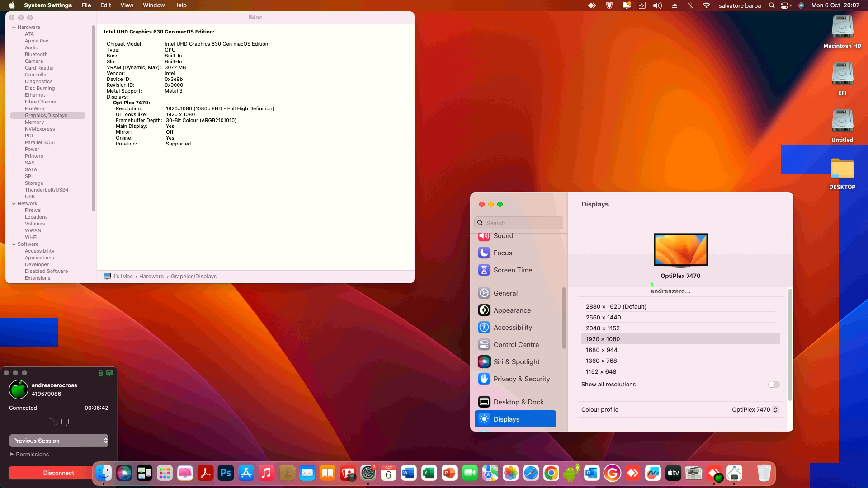Screen dimensions: 868x488
Task: Open the Window menu
Action: pyautogui.click(x=154, y=5)
